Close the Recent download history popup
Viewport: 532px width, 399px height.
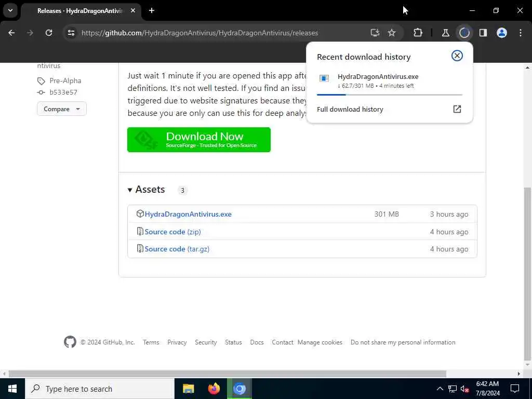pyautogui.click(x=457, y=56)
